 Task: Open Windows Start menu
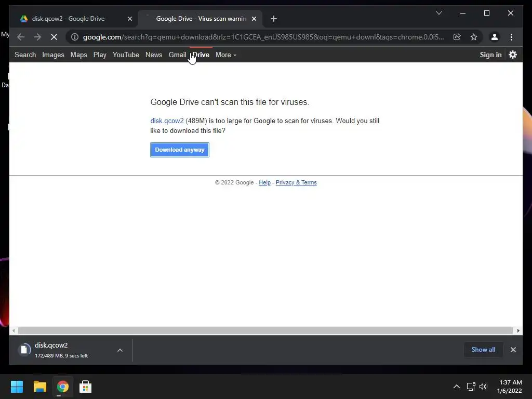tap(17, 387)
